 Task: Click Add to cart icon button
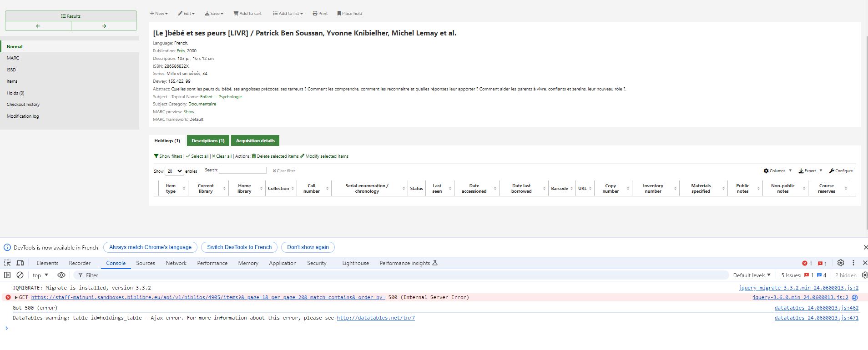point(247,14)
